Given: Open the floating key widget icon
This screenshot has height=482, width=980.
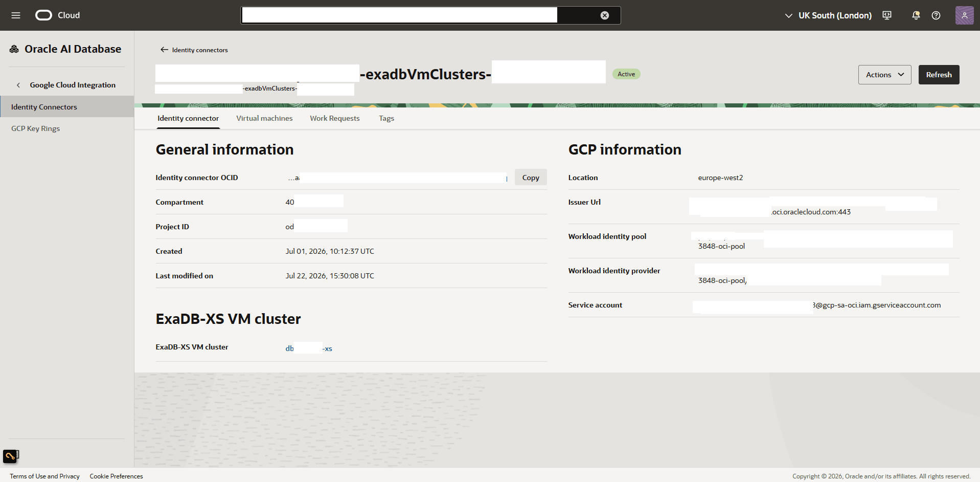Looking at the screenshot, I should point(11,456).
